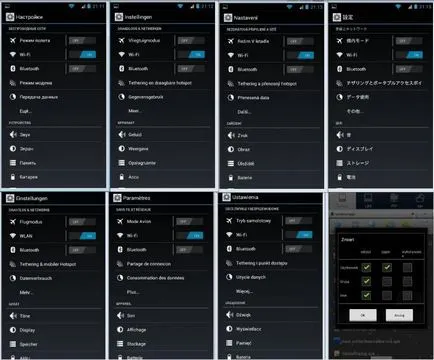Screen dimensions: 434x360
Task: Click storage icon beside Úložiště
Action: click(231, 163)
